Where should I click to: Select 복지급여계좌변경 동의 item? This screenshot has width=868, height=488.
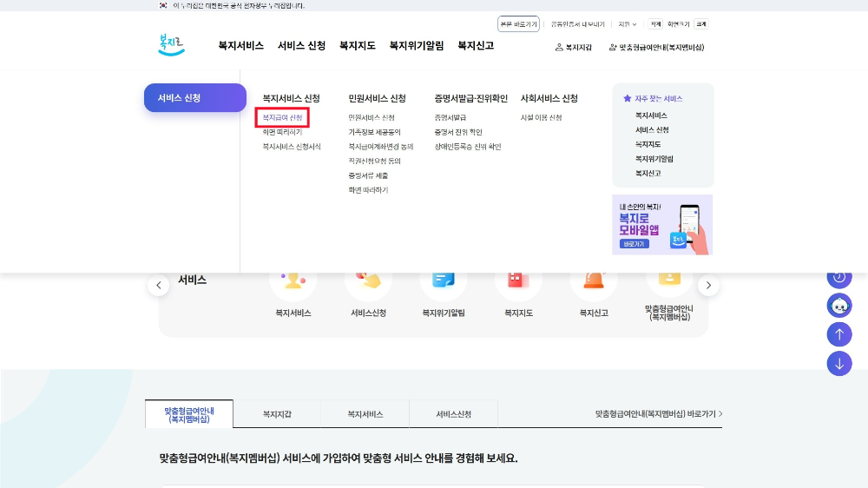(381, 146)
